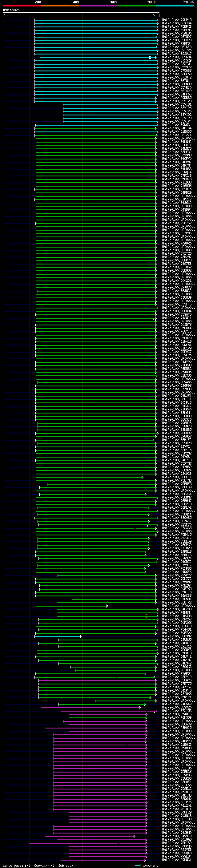Image resolution: width=197 pixels, height=868 pixels.
Task: Select label UniRef100_Q54HL6
Action: pyautogui.click(x=177, y=714)
